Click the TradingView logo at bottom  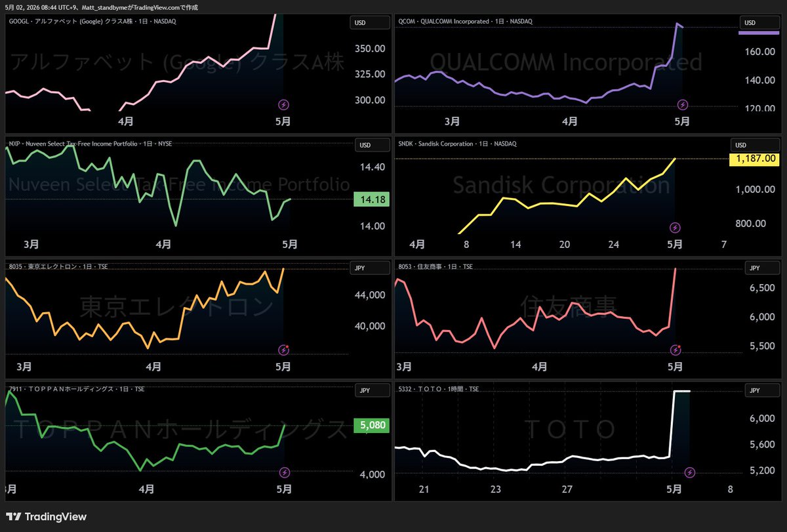click(47, 517)
